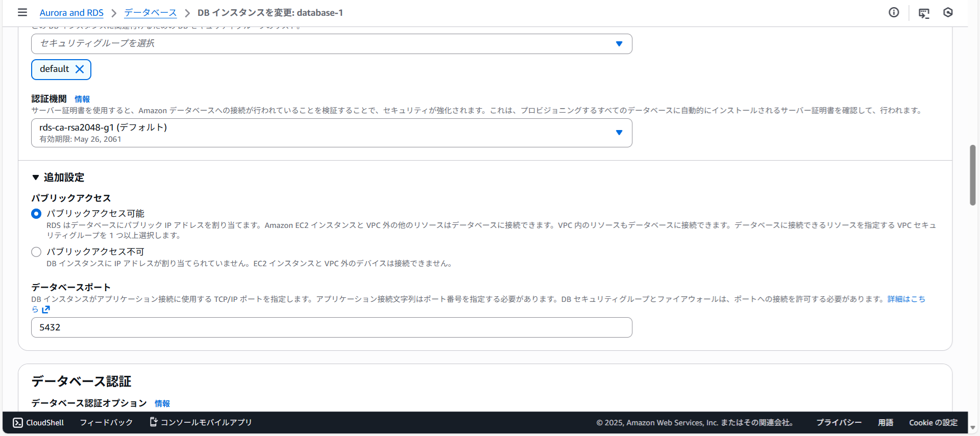Click 情報 link next to 認証機関

pyautogui.click(x=82, y=99)
